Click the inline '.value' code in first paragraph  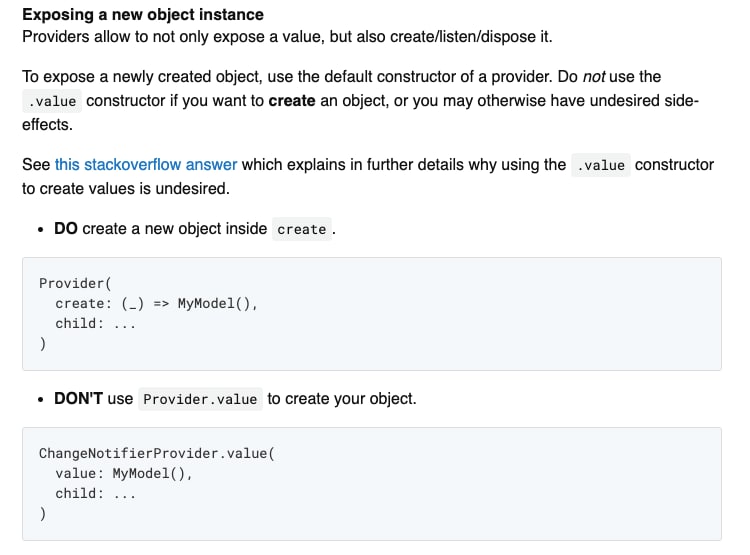52,101
